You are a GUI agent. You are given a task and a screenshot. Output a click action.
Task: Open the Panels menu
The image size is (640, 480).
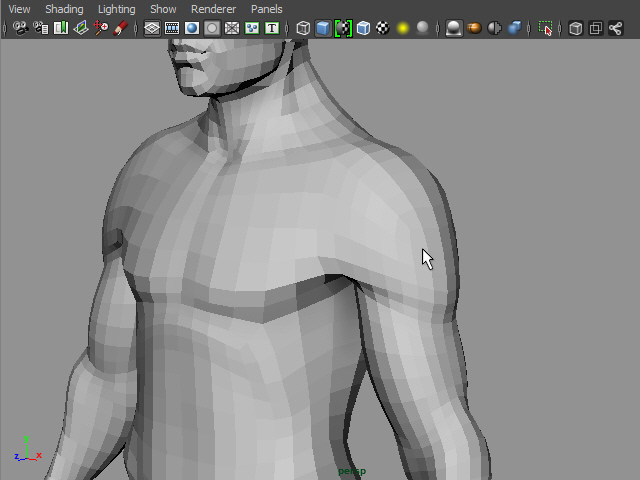pos(267,9)
